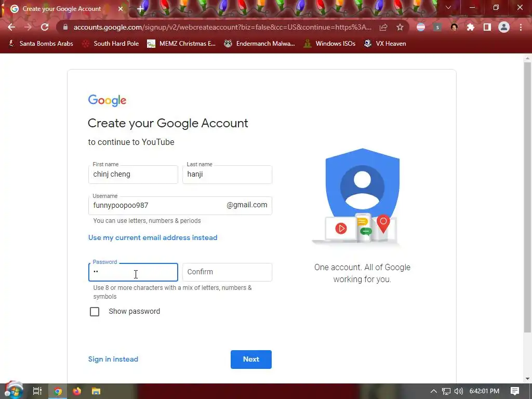Click the Confirm password field

[228, 272]
